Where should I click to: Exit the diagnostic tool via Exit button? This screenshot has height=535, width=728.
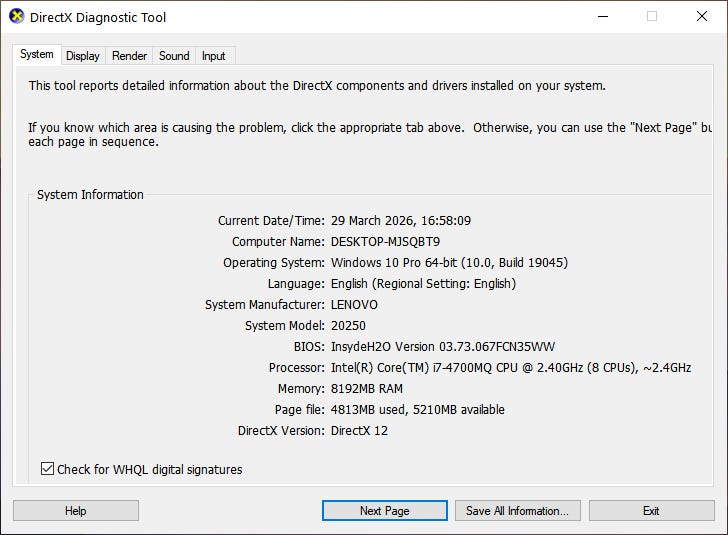click(x=651, y=511)
